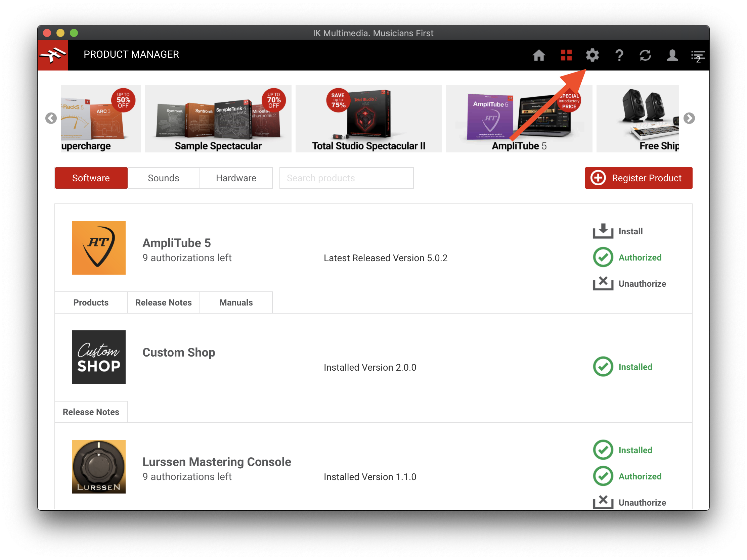
Task: Click the AmpliTube 5 product logo
Action: coord(99,248)
